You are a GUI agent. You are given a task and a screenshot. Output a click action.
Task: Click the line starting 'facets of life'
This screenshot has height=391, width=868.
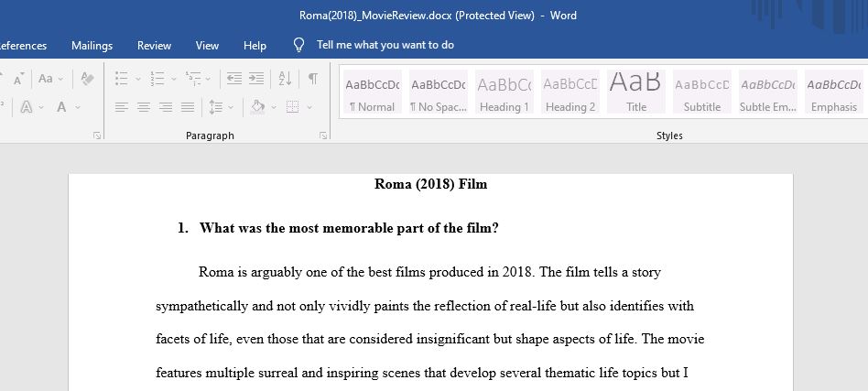pyautogui.click(x=430, y=339)
